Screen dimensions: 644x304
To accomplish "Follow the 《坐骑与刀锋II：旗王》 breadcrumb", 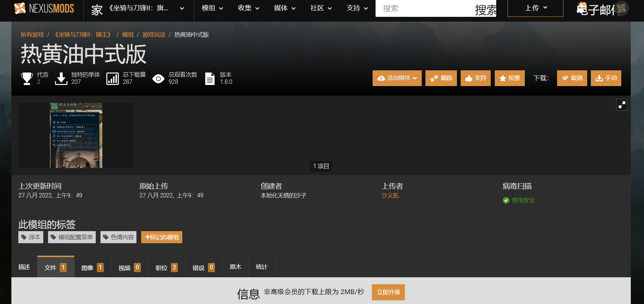I will tap(83, 34).
